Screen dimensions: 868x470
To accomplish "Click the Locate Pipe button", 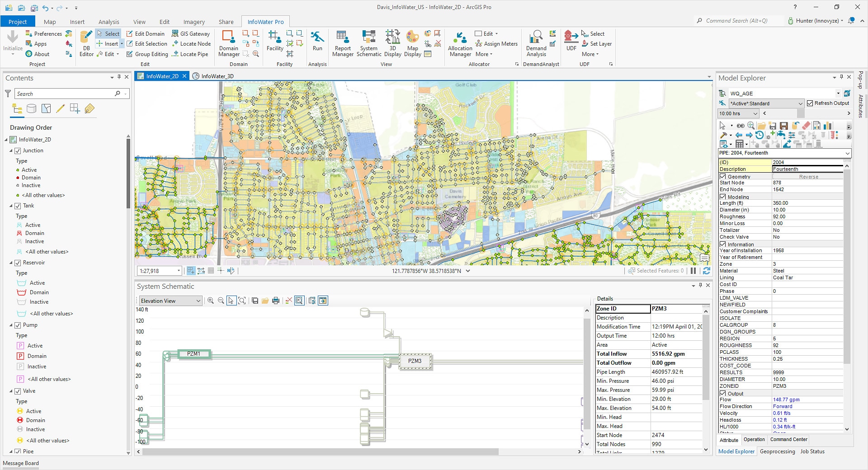I will point(194,54).
